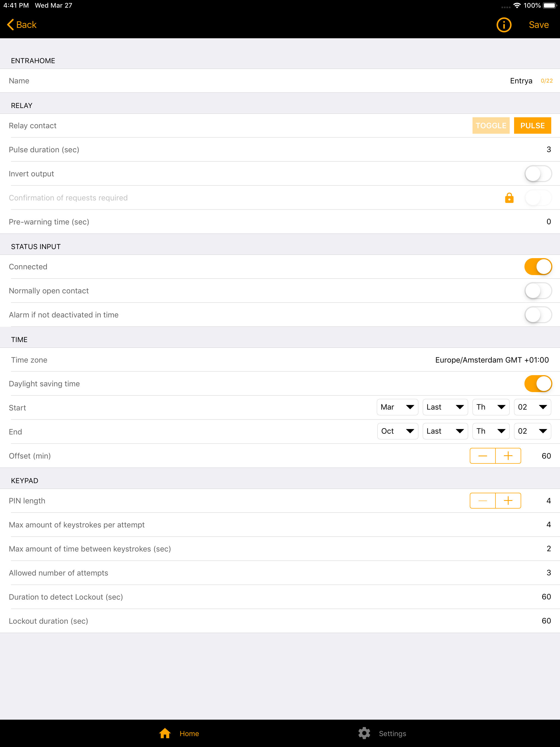Open the info icon in top bar
Image resolution: width=560 pixels, height=747 pixels.
(504, 25)
